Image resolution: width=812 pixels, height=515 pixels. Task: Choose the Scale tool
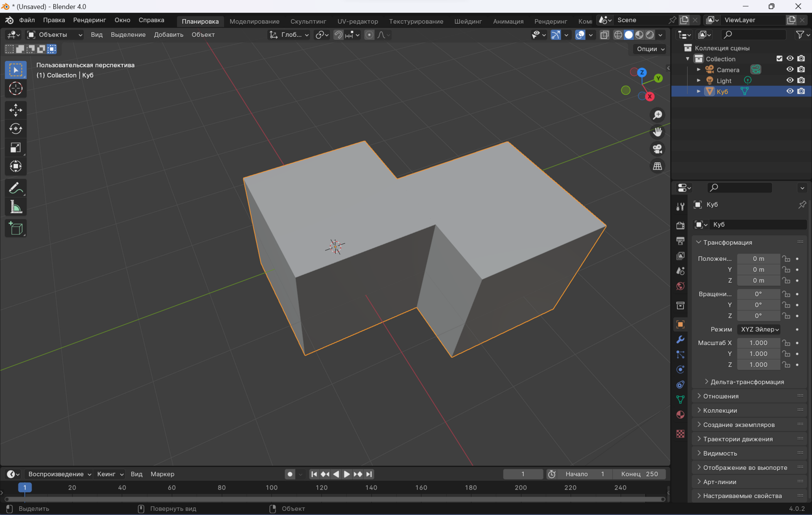[x=16, y=148]
